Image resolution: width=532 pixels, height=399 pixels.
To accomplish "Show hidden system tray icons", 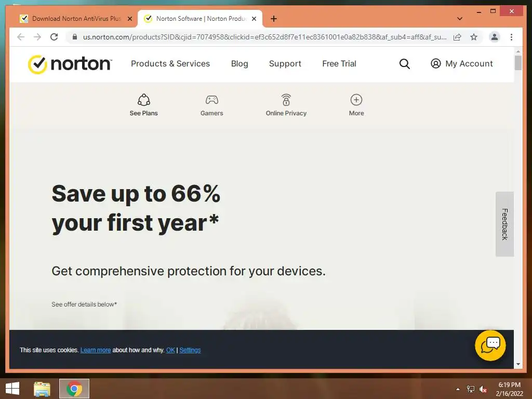I will point(458,389).
